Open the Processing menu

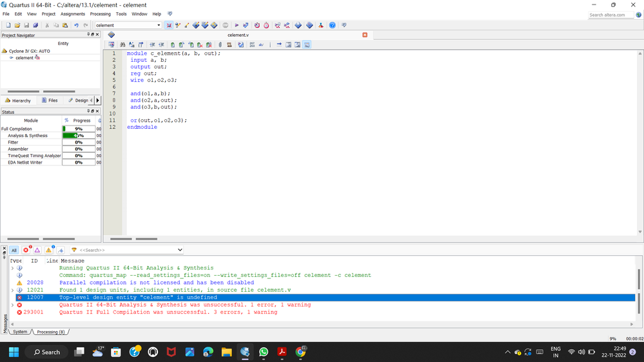(100, 14)
